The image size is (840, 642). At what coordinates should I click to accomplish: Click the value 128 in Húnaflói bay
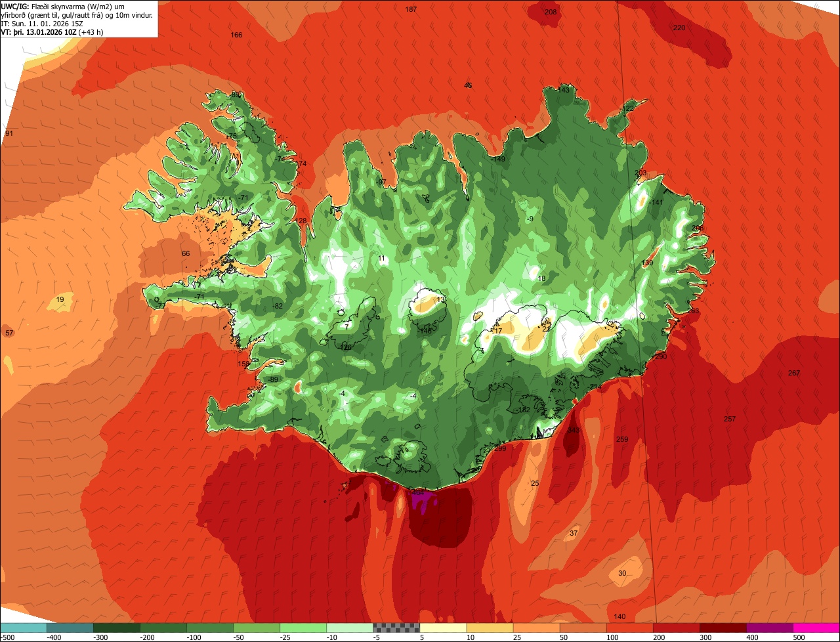(301, 221)
